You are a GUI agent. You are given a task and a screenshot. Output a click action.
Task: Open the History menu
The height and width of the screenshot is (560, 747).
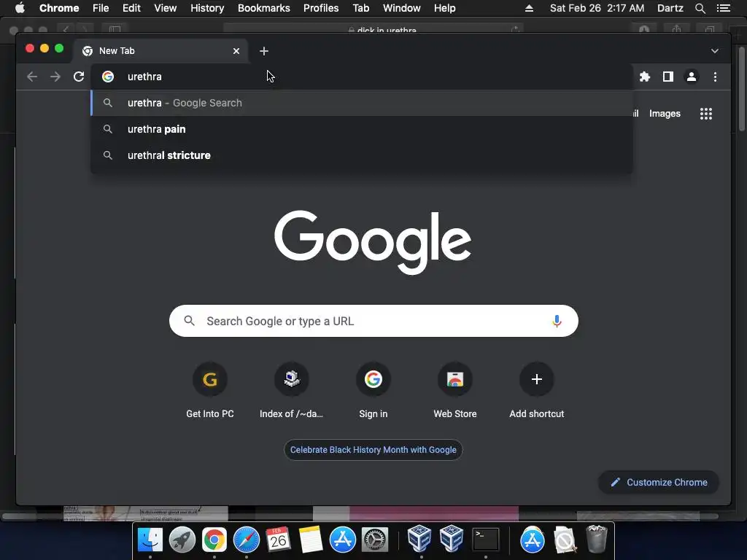207,8
